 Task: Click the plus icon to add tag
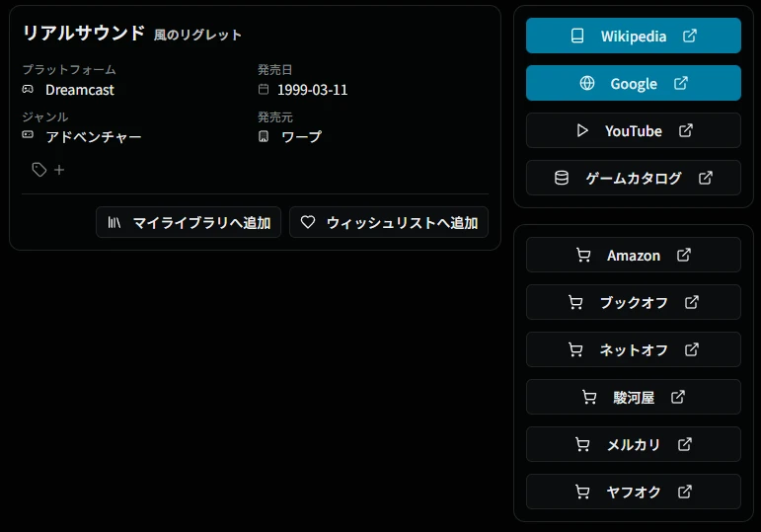coord(59,170)
